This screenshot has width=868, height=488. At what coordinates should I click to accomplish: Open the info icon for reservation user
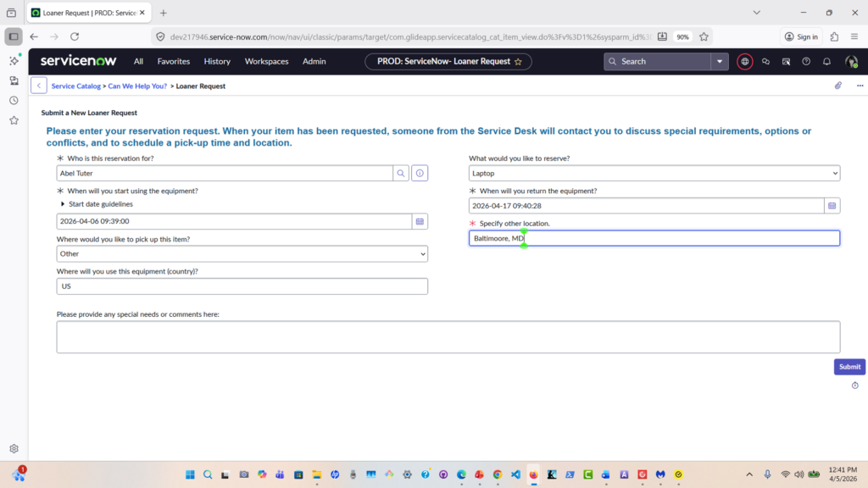pos(420,173)
